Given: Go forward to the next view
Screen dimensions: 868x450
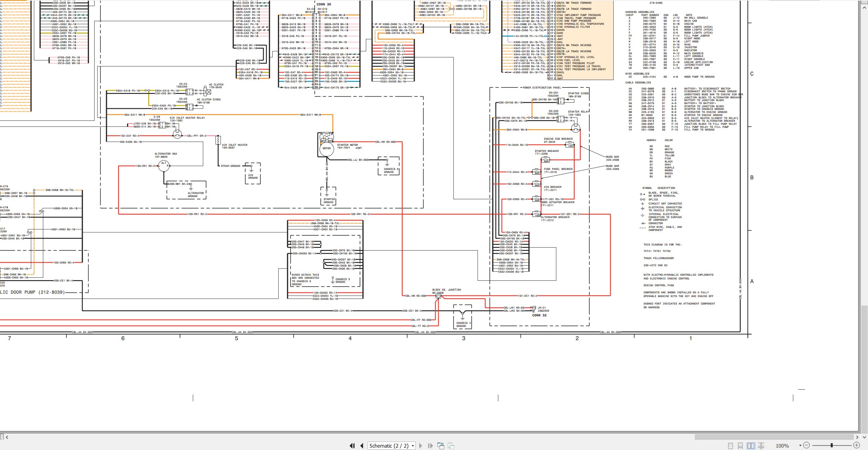Looking at the screenshot, I should 451,446.
